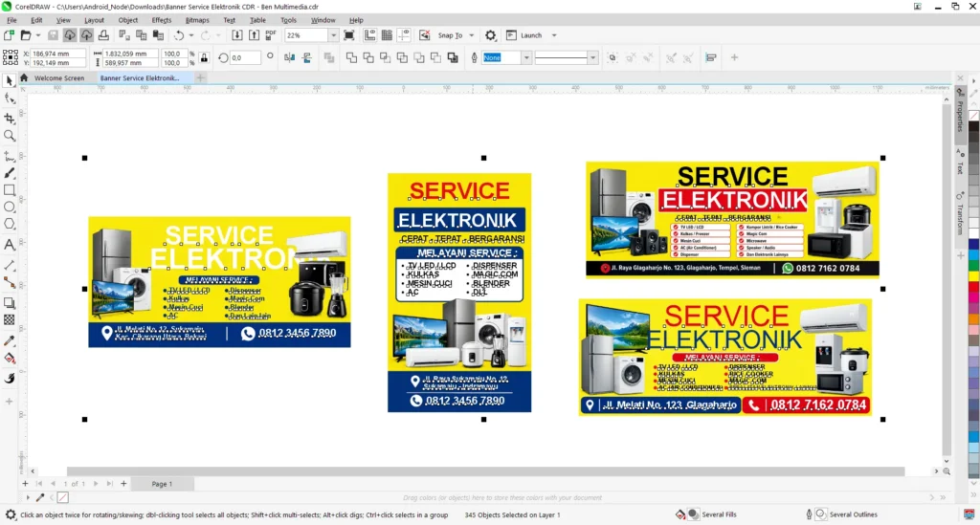Expand the Undo history arrow
Viewport: 980px width, 525px height.
pyautogui.click(x=191, y=35)
